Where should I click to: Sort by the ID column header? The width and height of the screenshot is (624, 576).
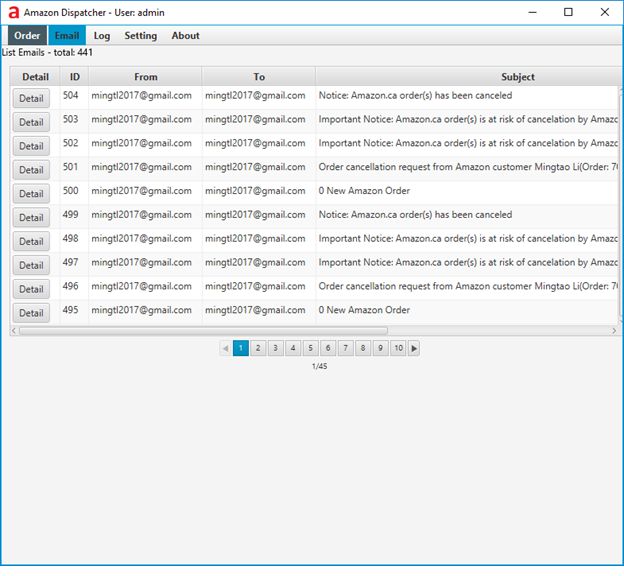[x=74, y=77]
